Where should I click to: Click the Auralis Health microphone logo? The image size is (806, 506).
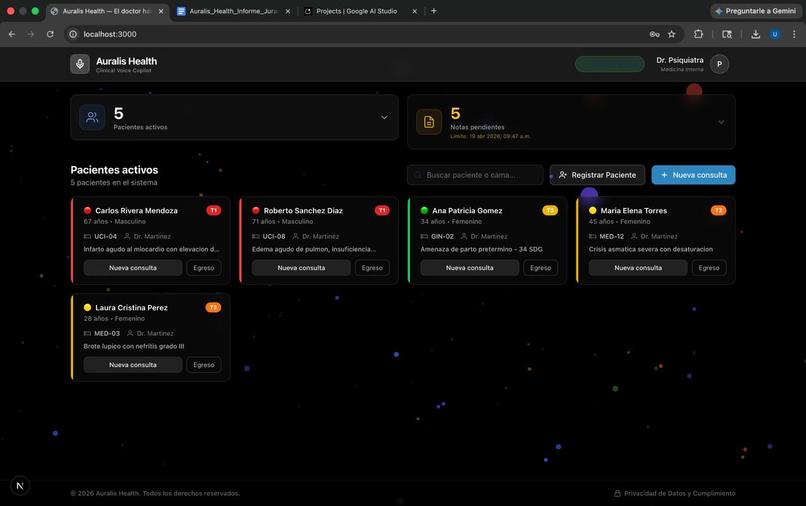coord(80,64)
